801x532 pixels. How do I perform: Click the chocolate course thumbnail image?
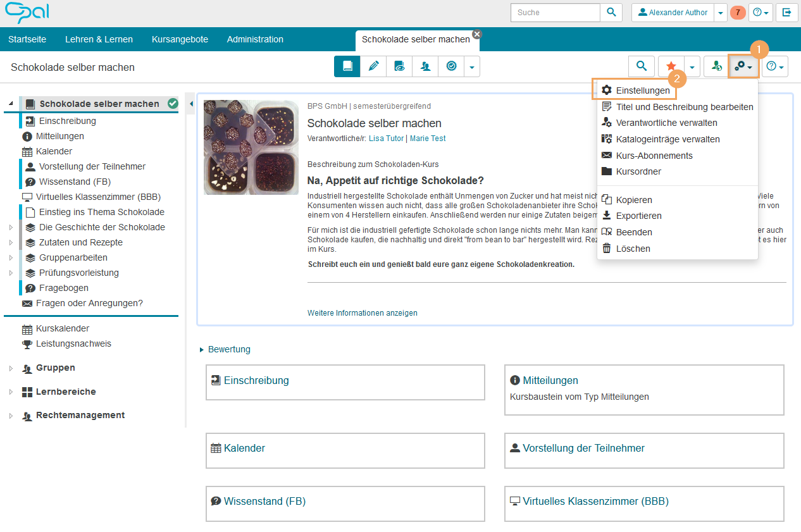pyautogui.click(x=251, y=147)
